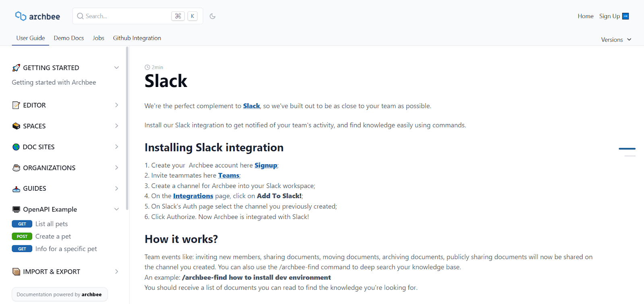Click the Spaces box icon
644x304 pixels.
[x=16, y=126]
